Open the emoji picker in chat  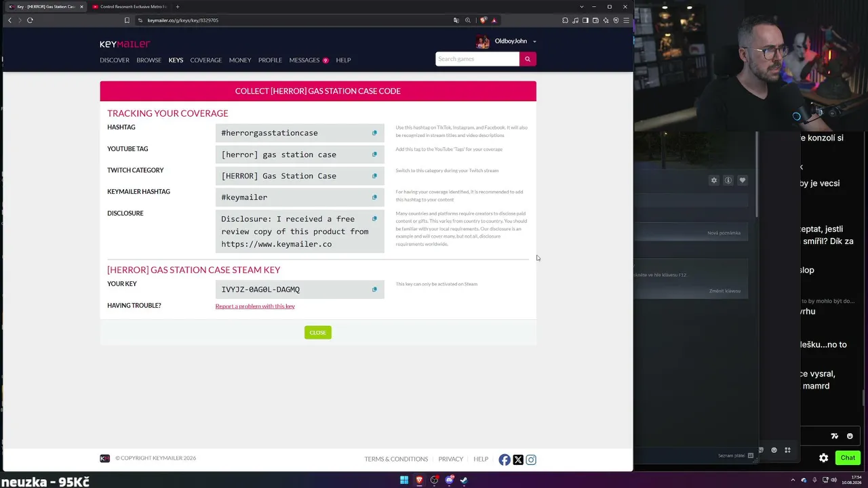point(850,436)
